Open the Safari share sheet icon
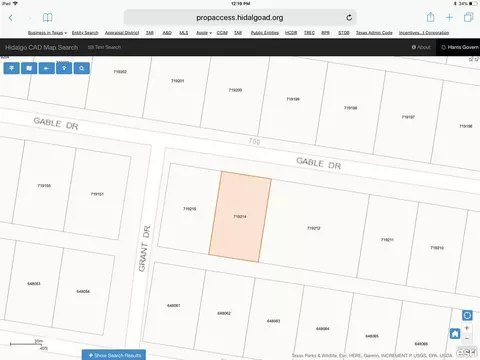The width and height of the screenshot is (480, 360). 431,17
